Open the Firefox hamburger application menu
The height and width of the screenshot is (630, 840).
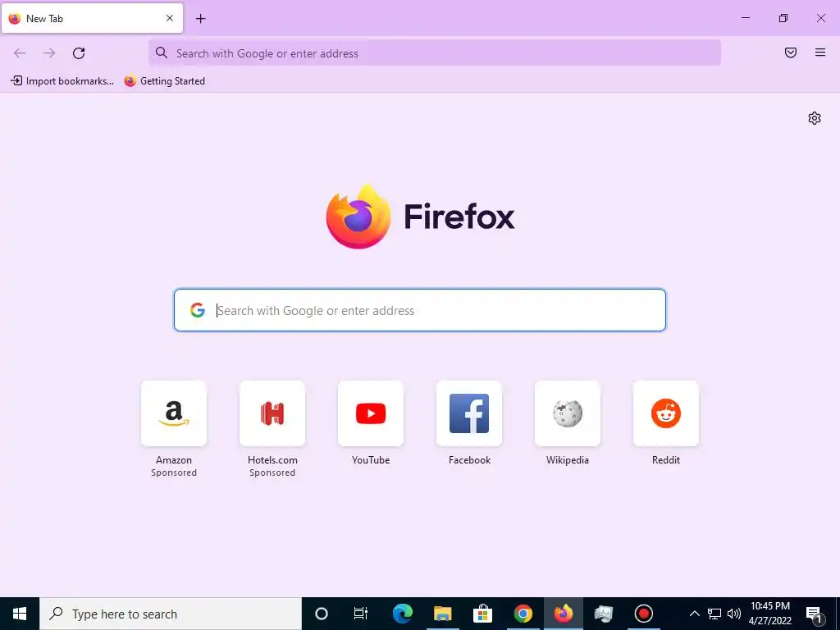click(x=820, y=52)
